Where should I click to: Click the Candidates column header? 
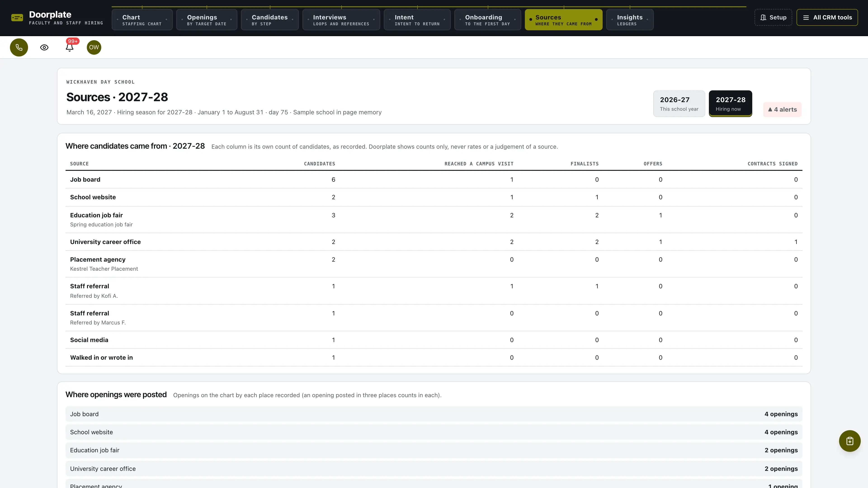click(x=319, y=164)
